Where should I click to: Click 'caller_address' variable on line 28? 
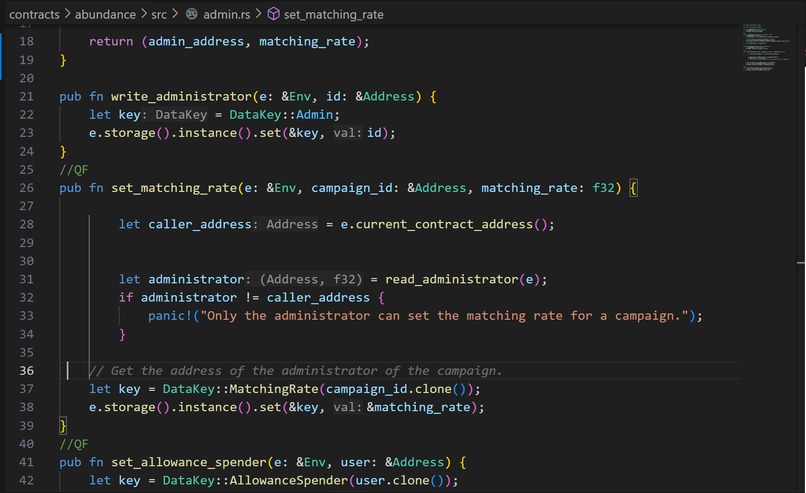click(x=200, y=225)
